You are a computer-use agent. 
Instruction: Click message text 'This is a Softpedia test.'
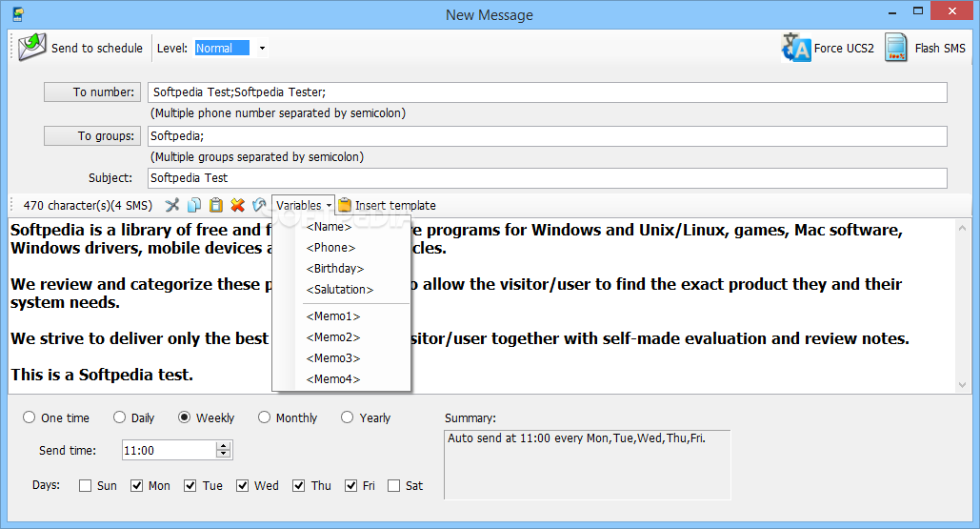102,375
